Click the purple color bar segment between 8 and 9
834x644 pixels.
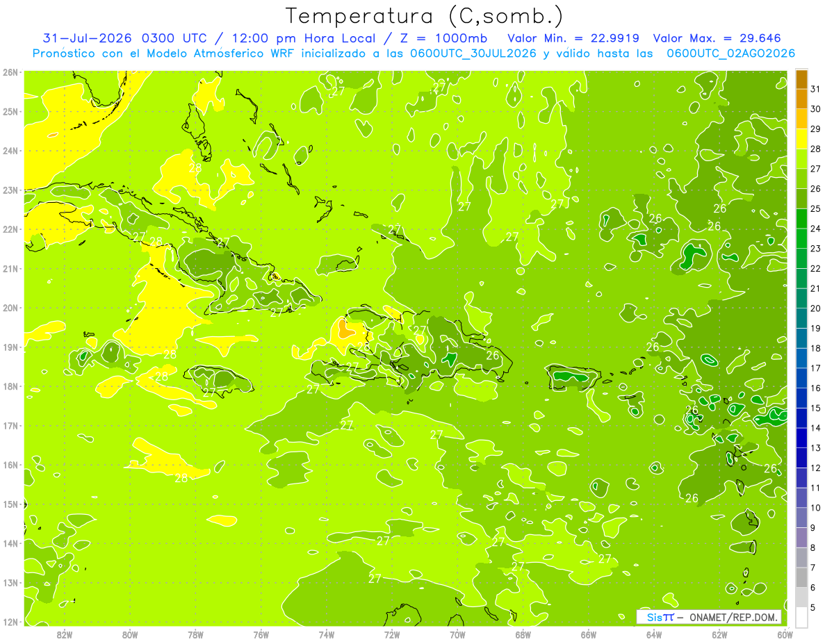tap(801, 538)
